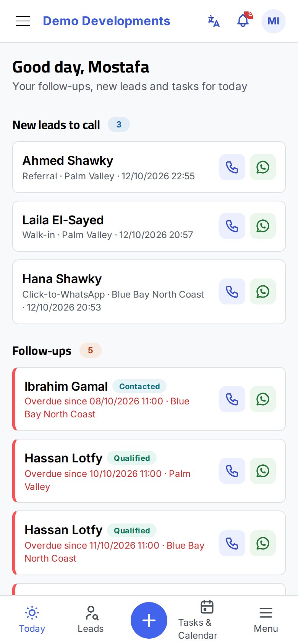WhatsApp Hassan Lotfy about Blue Bay North Coast
The width and height of the screenshot is (298, 644).
263,543
